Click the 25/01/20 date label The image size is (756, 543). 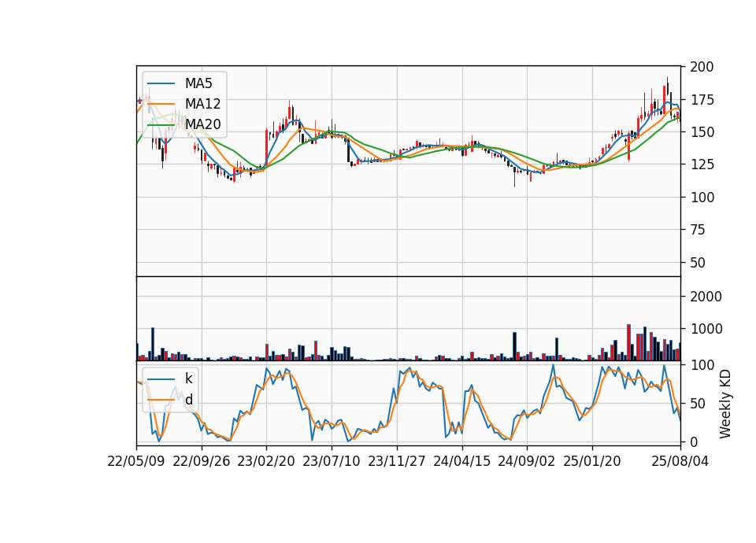tap(592, 461)
